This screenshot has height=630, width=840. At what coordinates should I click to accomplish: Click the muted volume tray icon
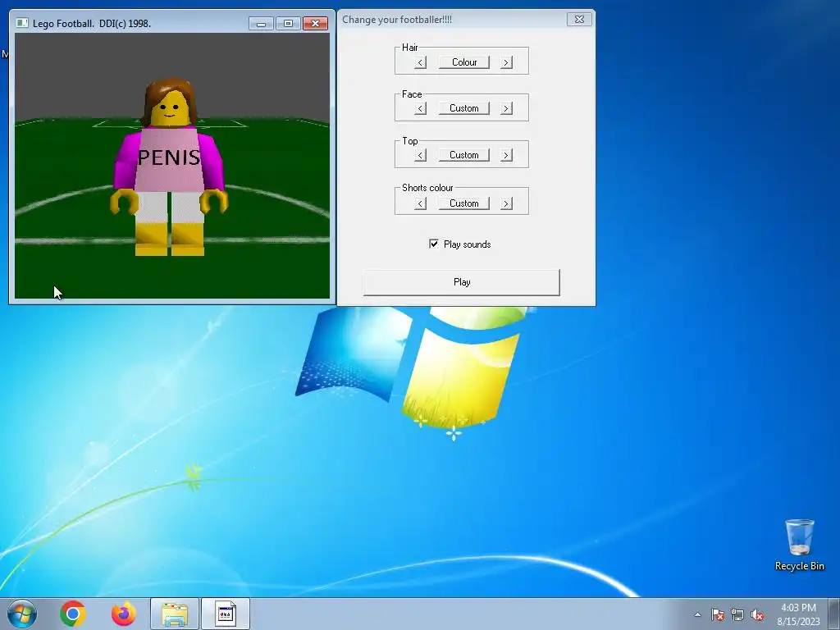(757, 614)
